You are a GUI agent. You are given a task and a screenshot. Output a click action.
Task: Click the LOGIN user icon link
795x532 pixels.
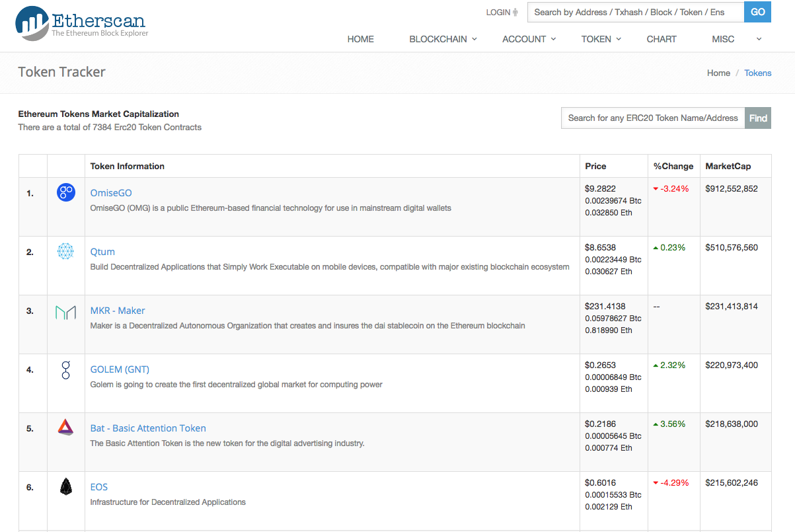click(x=502, y=13)
